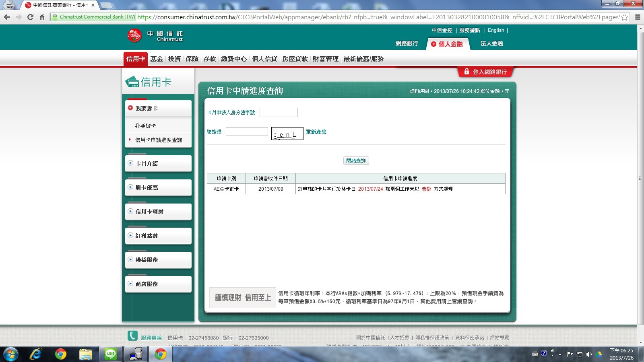Screen dimensions: 644x362
Task: Click the captcha image showing benL
Action: [x=287, y=134]
